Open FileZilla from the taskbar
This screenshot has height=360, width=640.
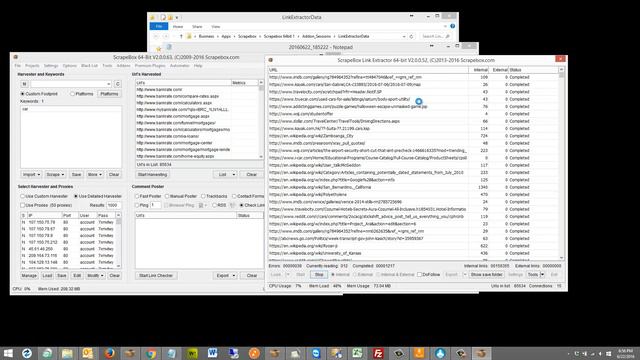click(378, 353)
